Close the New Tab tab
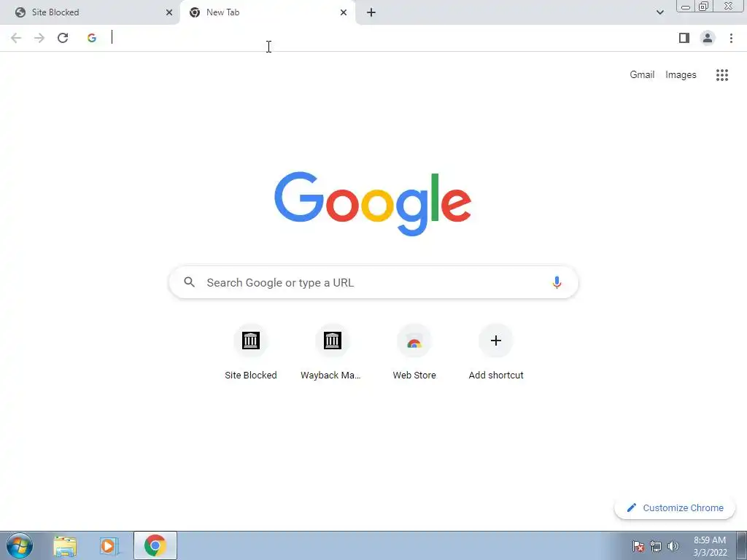The height and width of the screenshot is (560, 747). pyautogui.click(x=344, y=12)
